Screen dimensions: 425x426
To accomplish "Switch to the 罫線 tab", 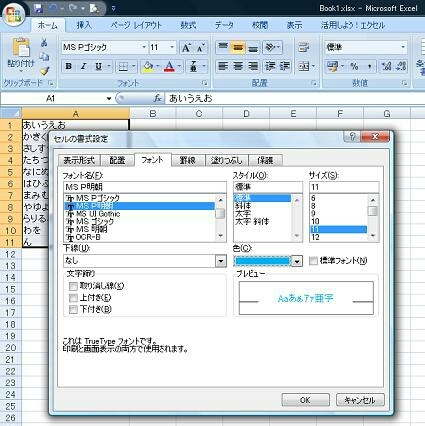I will [x=188, y=160].
